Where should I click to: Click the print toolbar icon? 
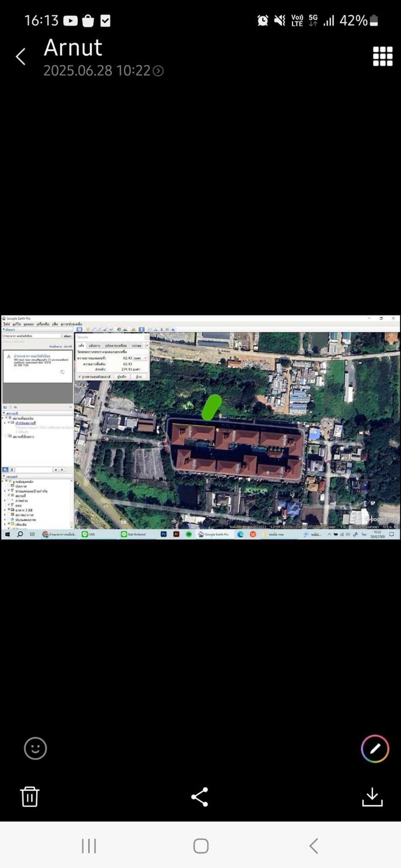pyautogui.click(x=156, y=330)
